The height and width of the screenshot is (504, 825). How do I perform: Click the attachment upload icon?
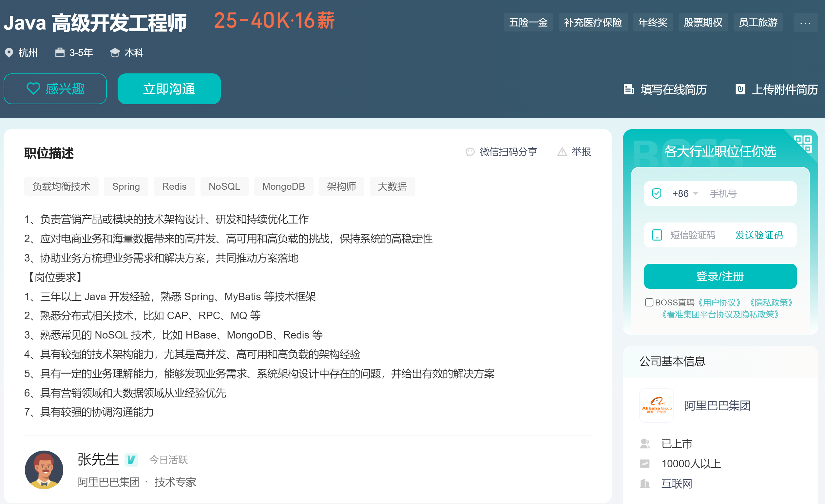tap(740, 89)
